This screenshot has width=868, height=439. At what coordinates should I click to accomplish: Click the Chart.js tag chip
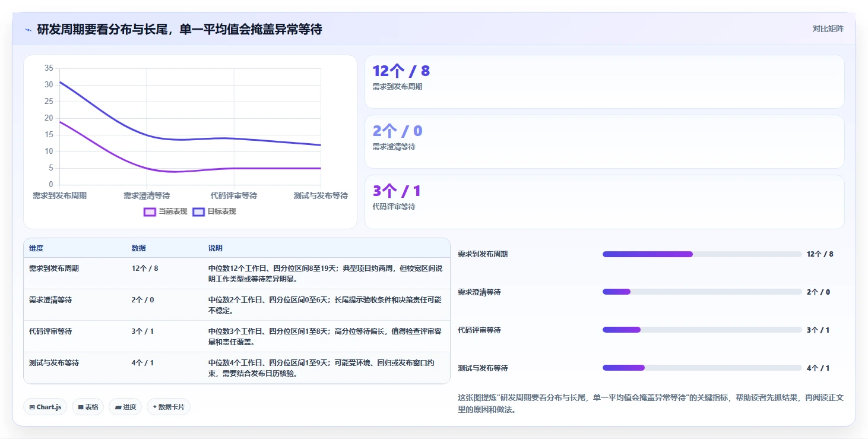pos(46,407)
